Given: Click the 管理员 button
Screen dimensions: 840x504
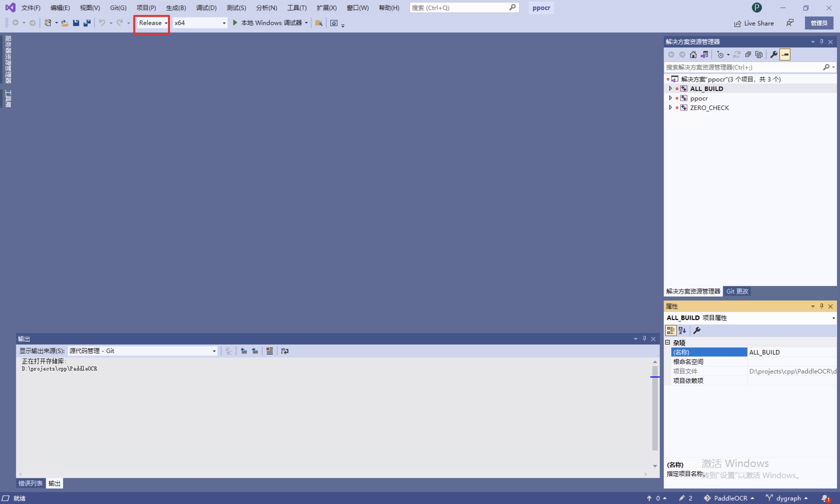Looking at the screenshot, I should pos(819,23).
